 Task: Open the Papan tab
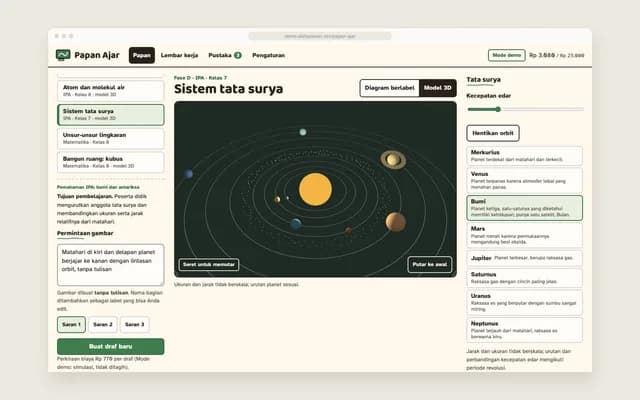[142, 55]
